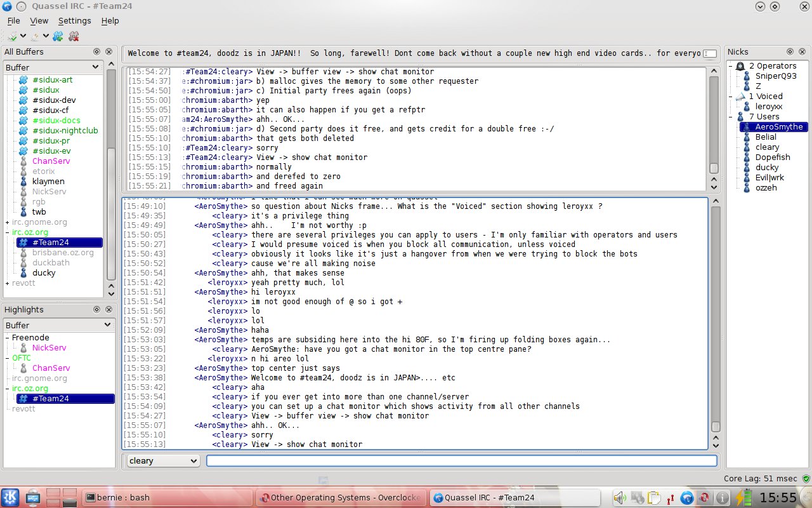Select voiced user leroyxx in Nicks list
Screen dimensions: 812x508
pos(769,107)
